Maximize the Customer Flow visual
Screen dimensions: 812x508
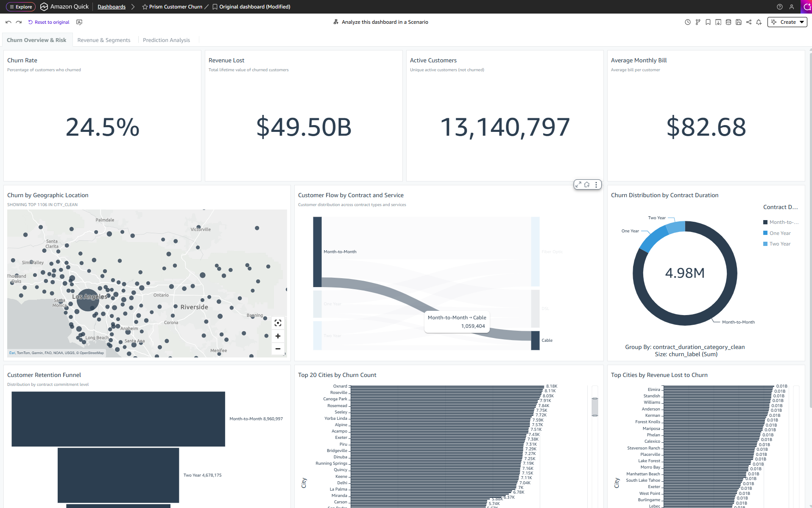[x=578, y=184]
